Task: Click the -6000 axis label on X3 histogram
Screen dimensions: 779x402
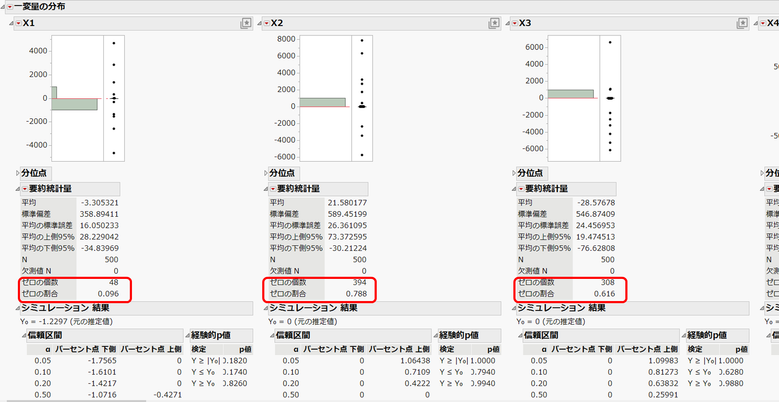Action: tap(533, 149)
